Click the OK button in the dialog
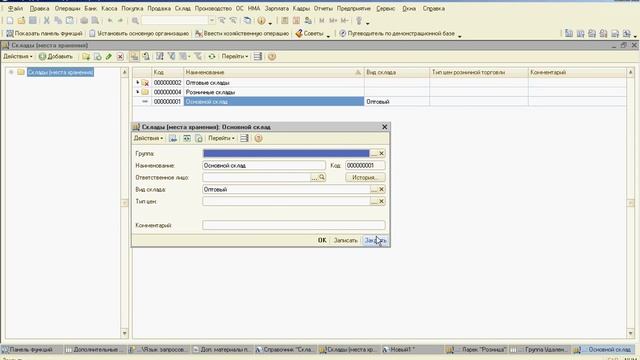Image resolution: width=640 pixels, height=360 pixels. tap(322, 240)
